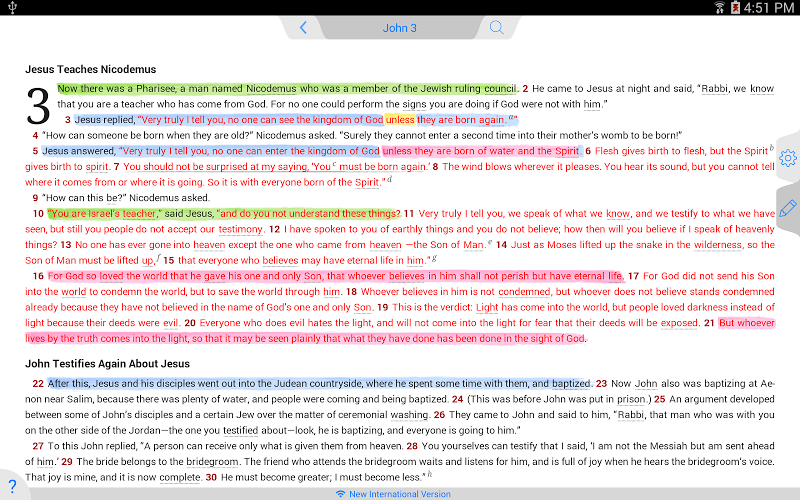Tap the USB icon in the status bar
The height and width of the screenshot is (500, 800).
click(x=13, y=7)
